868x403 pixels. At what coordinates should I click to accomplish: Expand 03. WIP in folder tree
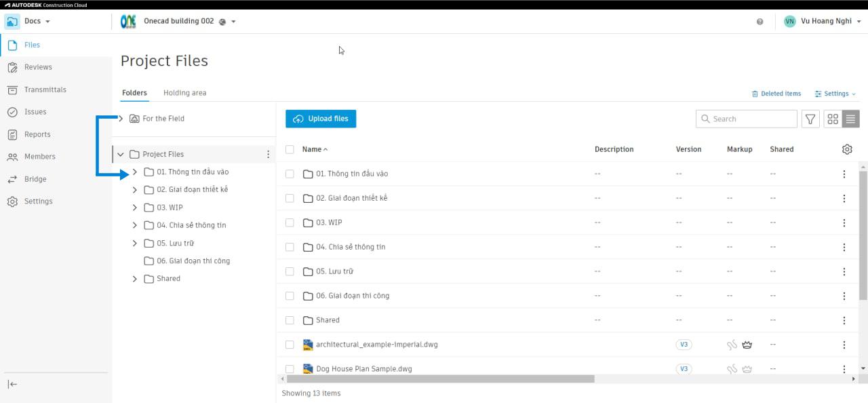pyautogui.click(x=134, y=208)
